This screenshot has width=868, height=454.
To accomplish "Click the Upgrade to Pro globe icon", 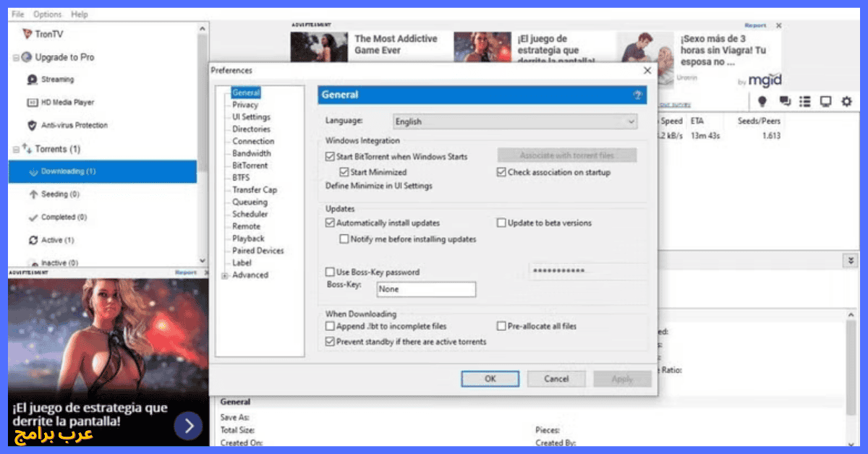I will point(27,57).
